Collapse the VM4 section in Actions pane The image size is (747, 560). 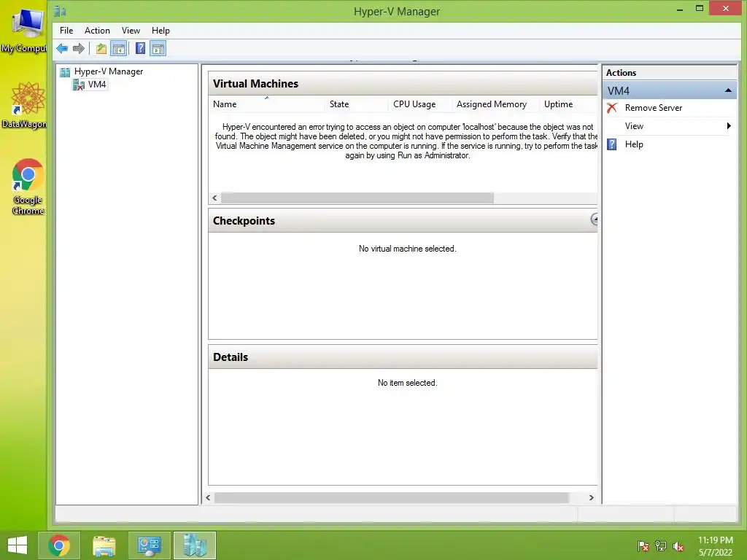point(728,90)
